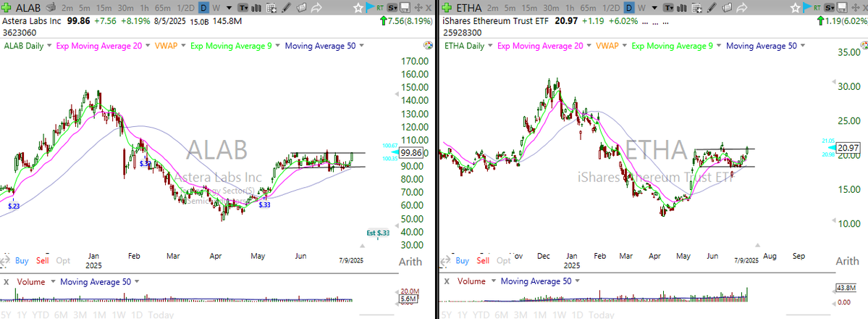Open the S dropdown button on ALAB toolbar
This screenshot has width=868, height=319.
pyautogui.click(x=392, y=8)
